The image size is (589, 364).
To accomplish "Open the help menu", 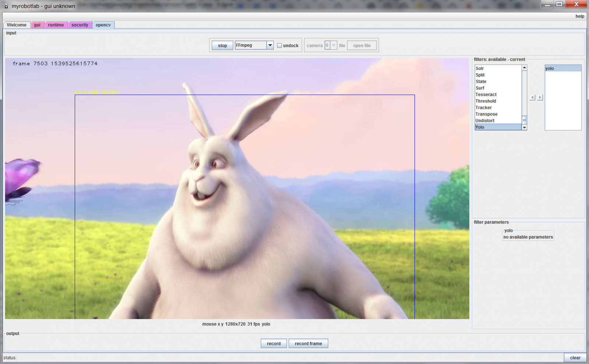I will coord(580,16).
